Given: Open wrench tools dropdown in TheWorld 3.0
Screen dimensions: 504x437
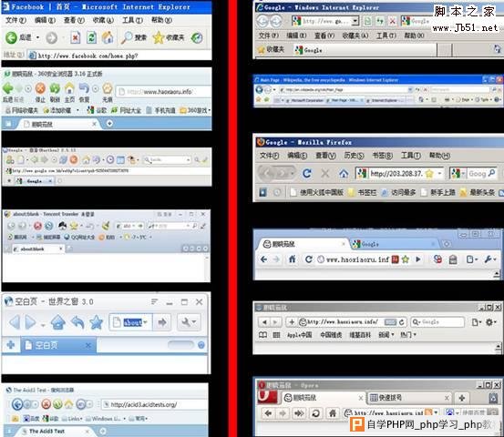Looking at the screenshot, I should tap(189, 322).
